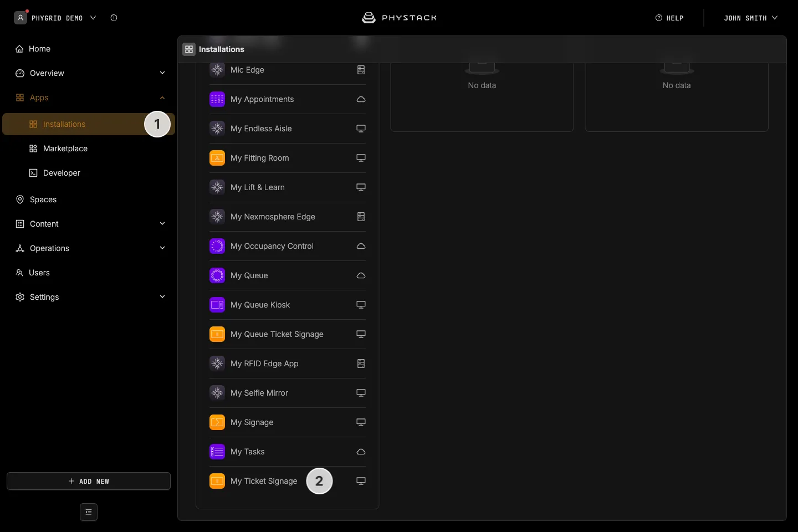Click My Tasks purple list icon
Screen dimensions: 798x532
click(217, 452)
